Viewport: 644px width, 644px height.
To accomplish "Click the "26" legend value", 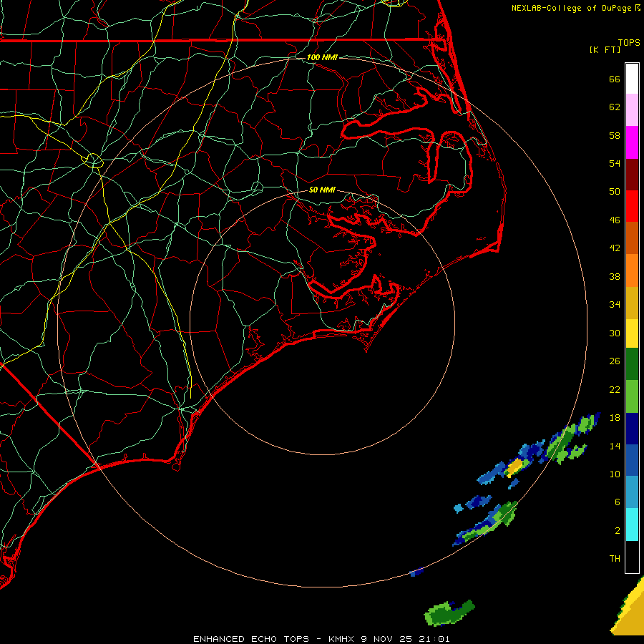I will (x=615, y=361).
